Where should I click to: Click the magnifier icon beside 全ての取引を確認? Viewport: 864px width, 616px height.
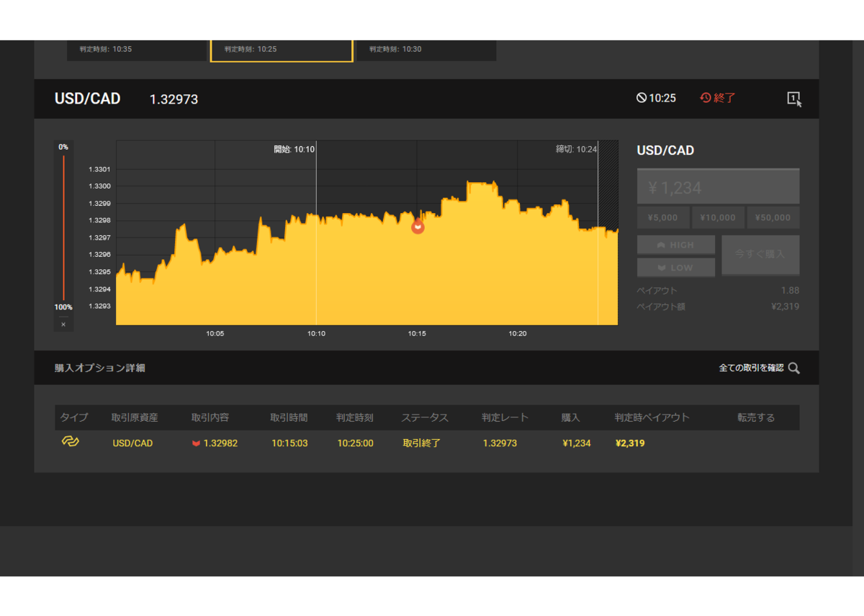click(x=794, y=368)
